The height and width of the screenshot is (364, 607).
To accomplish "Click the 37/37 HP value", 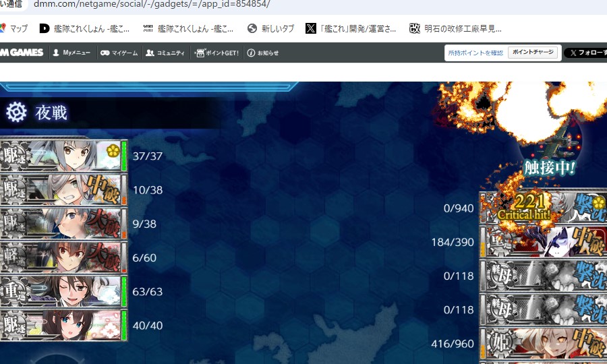I will tap(148, 156).
